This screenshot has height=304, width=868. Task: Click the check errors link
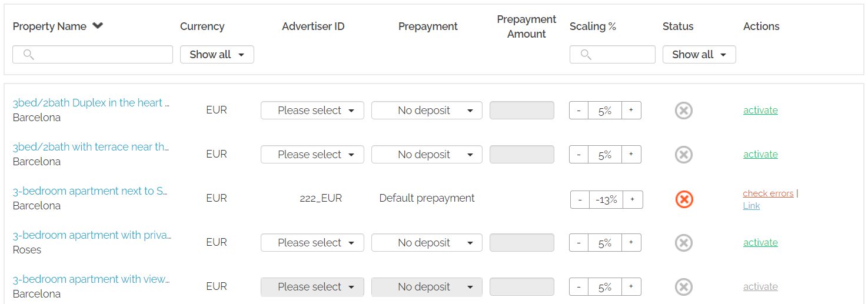tap(768, 193)
